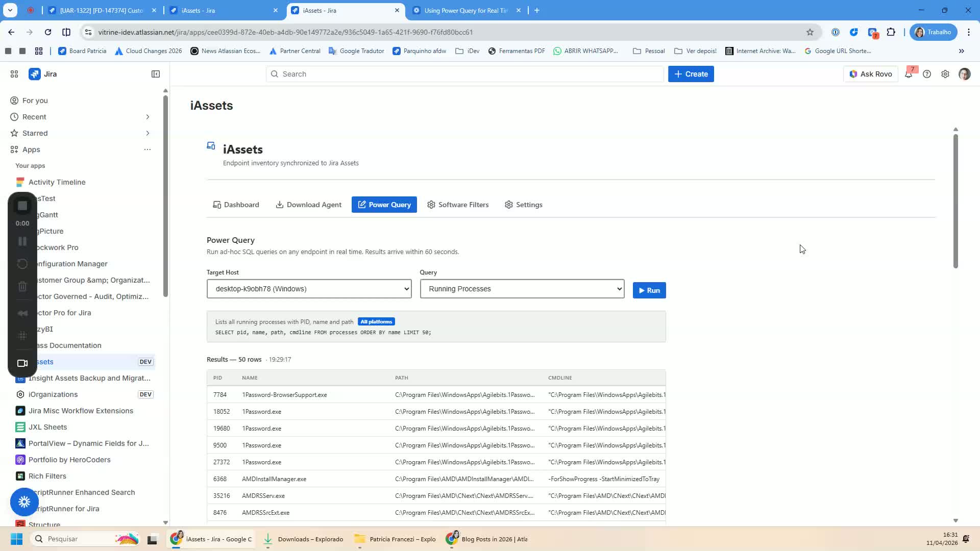Select the Power Query tab
Image resolution: width=980 pixels, height=551 pixels.
(384, 205)
